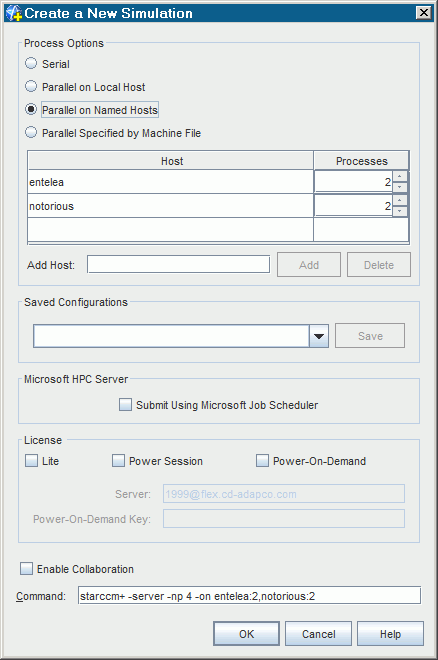This screenshot has width=438, height=660.
Task: Enable the Power-On-Demand license checkbox
Action: 262,460
